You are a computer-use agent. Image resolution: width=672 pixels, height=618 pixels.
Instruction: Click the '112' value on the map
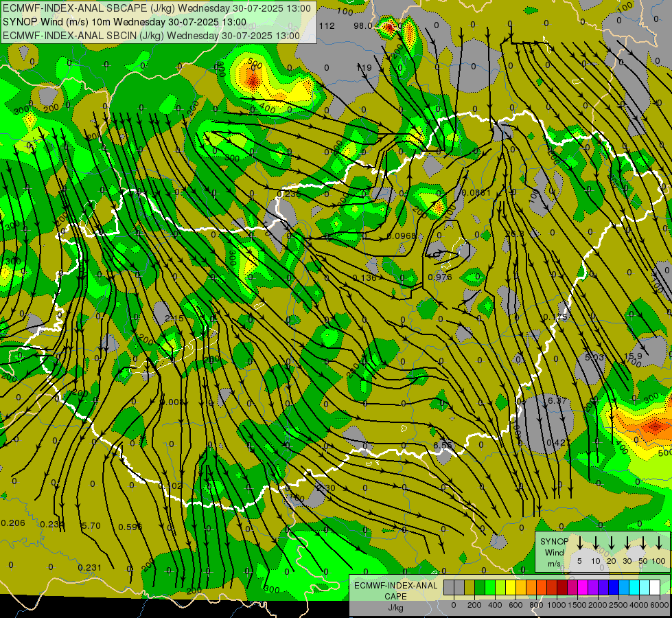pos(327,26)
